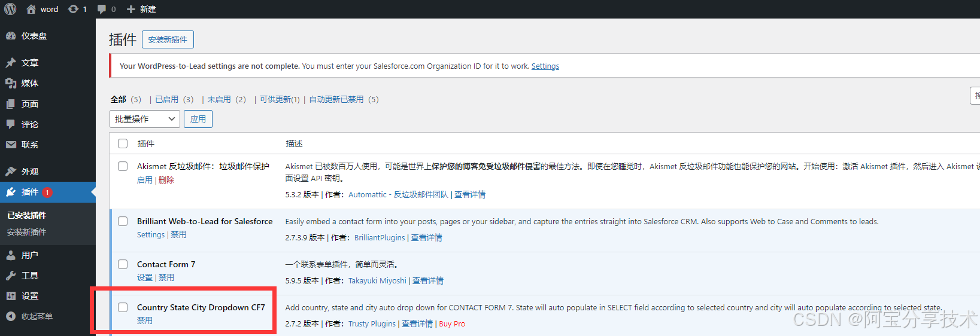Click the 应用 apply button
This screenshot has width=980, height=336.
point(198,119)
